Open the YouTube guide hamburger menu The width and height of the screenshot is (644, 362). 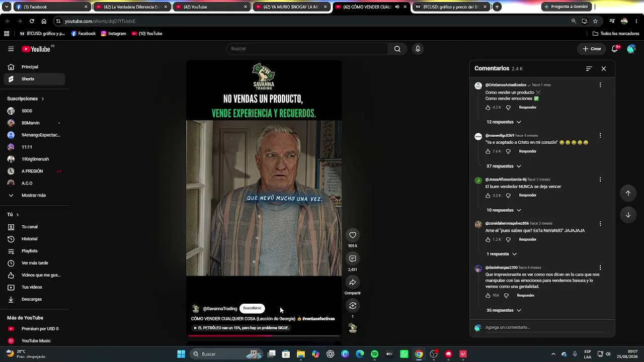[11, 49]
